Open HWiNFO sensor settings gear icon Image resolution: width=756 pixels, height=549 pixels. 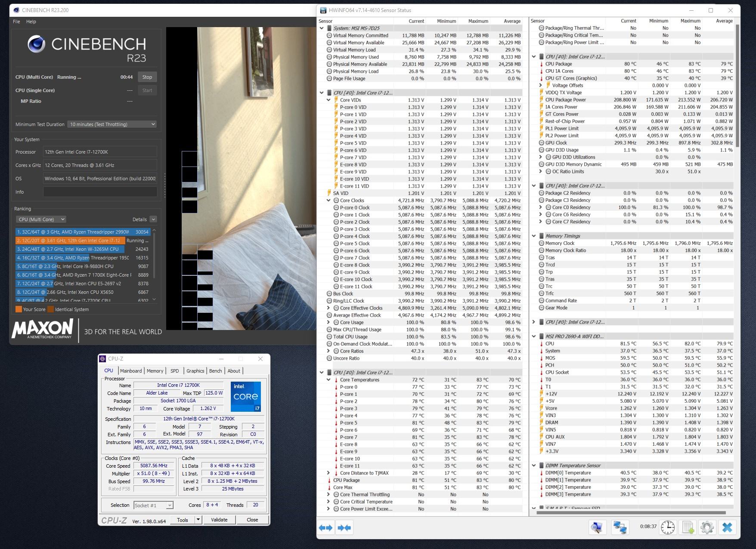point(707,527)
